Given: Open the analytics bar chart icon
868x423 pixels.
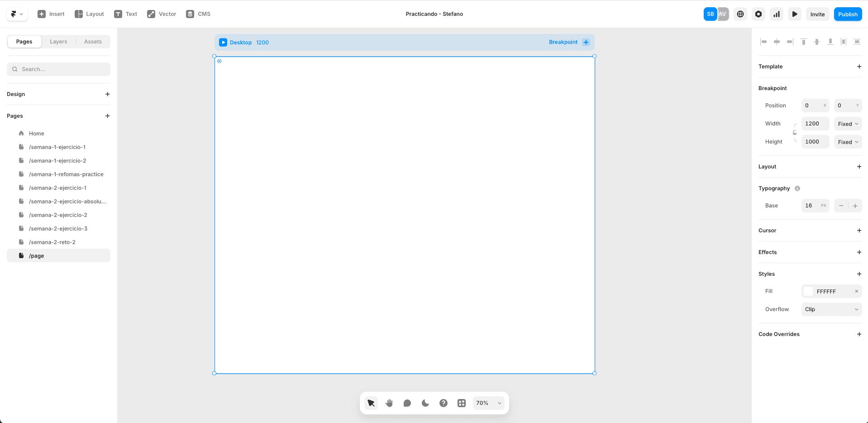Looking at the screenshot, I should tap(777, 14).
